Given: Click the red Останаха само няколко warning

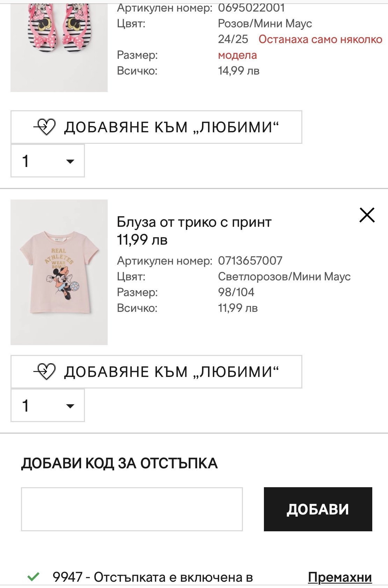Looking at the screenshot, I should pos(320,40).
